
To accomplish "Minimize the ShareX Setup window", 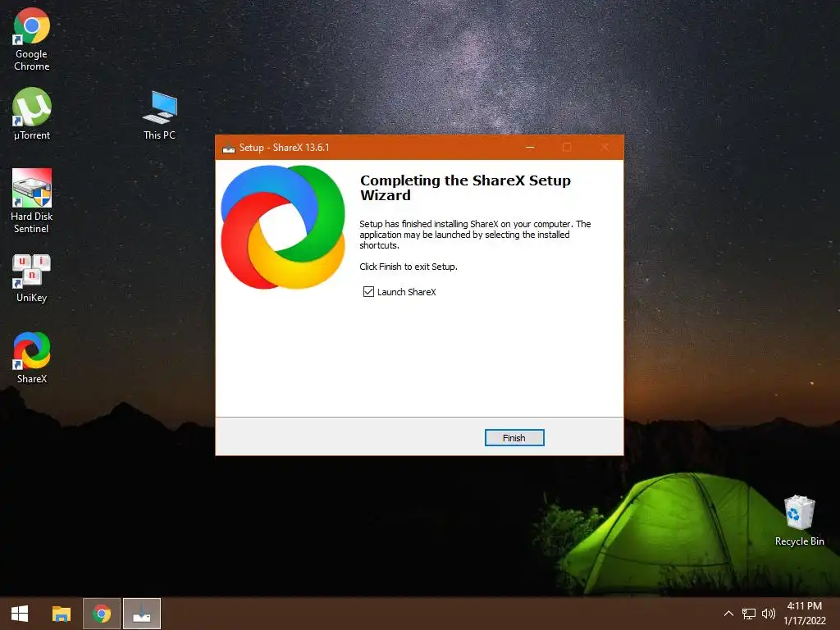I will point(530,147).
